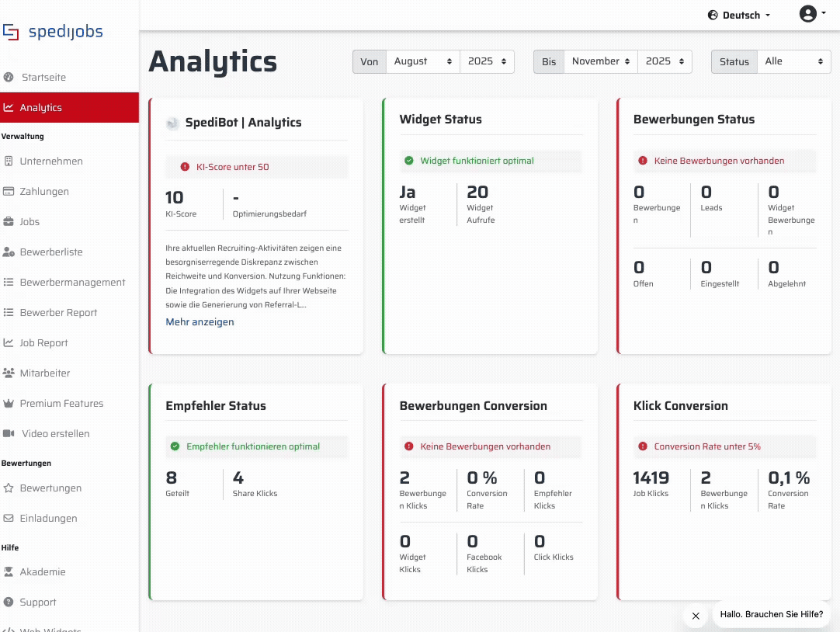Click Mehr anzeigen link
The image size is (840, 632).
(200, 322)
